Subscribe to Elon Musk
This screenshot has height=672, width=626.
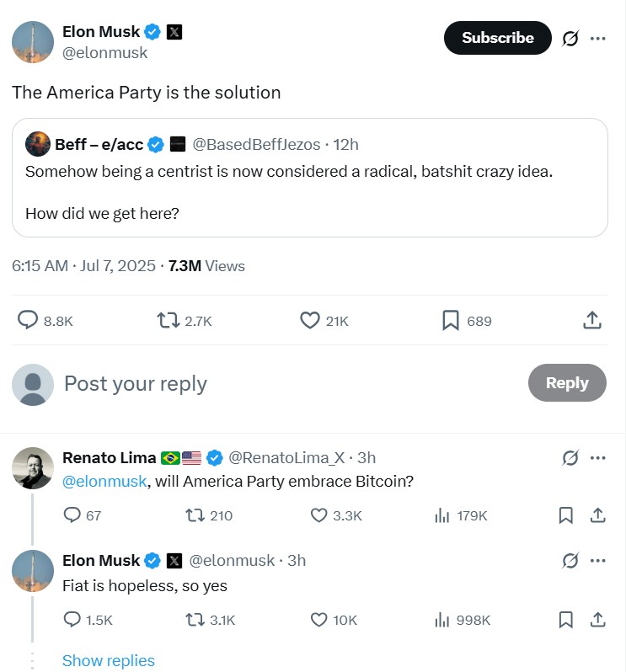(497, 38)
